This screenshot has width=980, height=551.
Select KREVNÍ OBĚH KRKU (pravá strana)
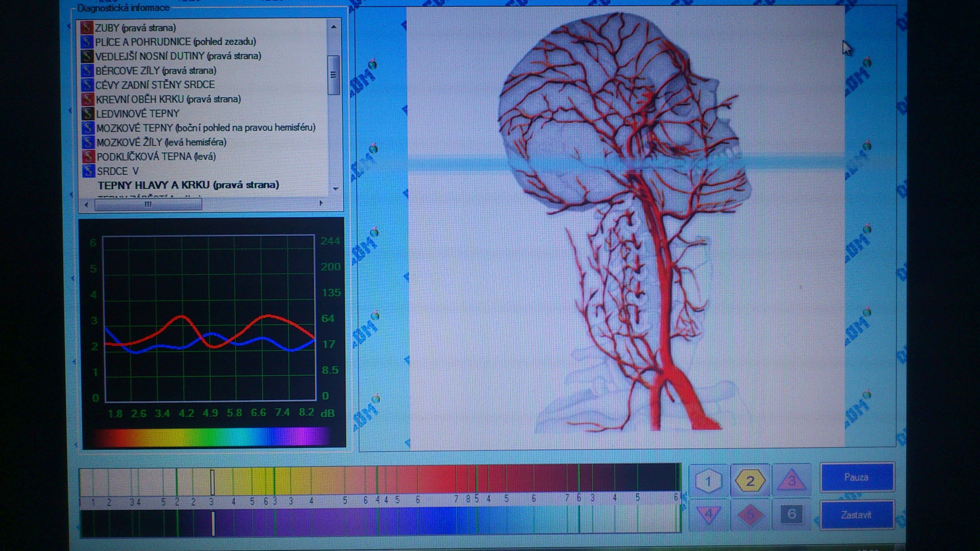click(x=168, y=99)
